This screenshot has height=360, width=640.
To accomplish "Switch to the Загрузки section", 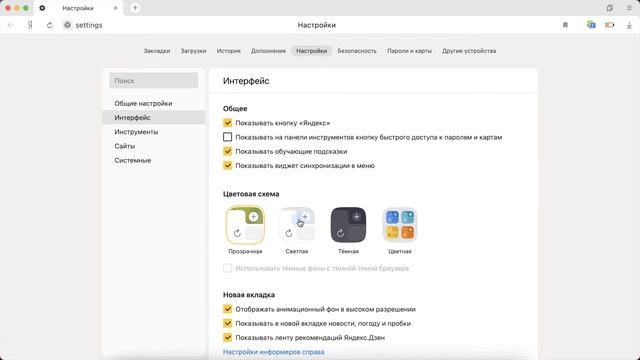I will (193, 51).
